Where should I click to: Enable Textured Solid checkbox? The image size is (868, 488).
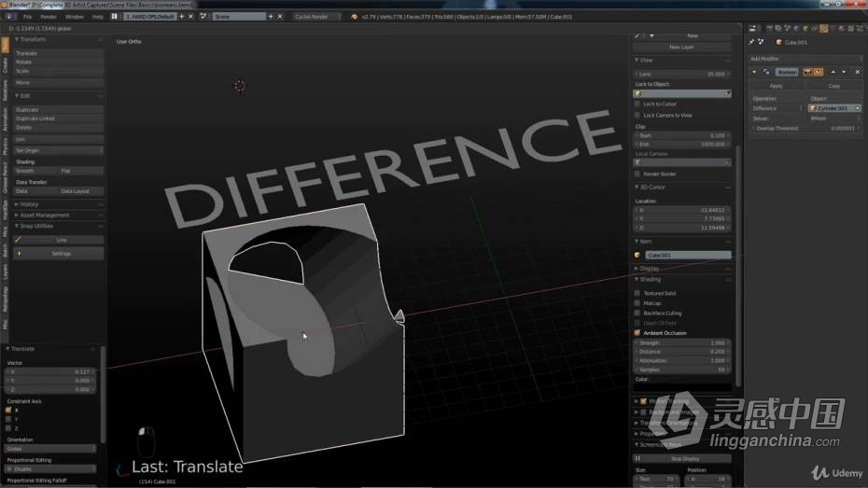pos(637,293)
